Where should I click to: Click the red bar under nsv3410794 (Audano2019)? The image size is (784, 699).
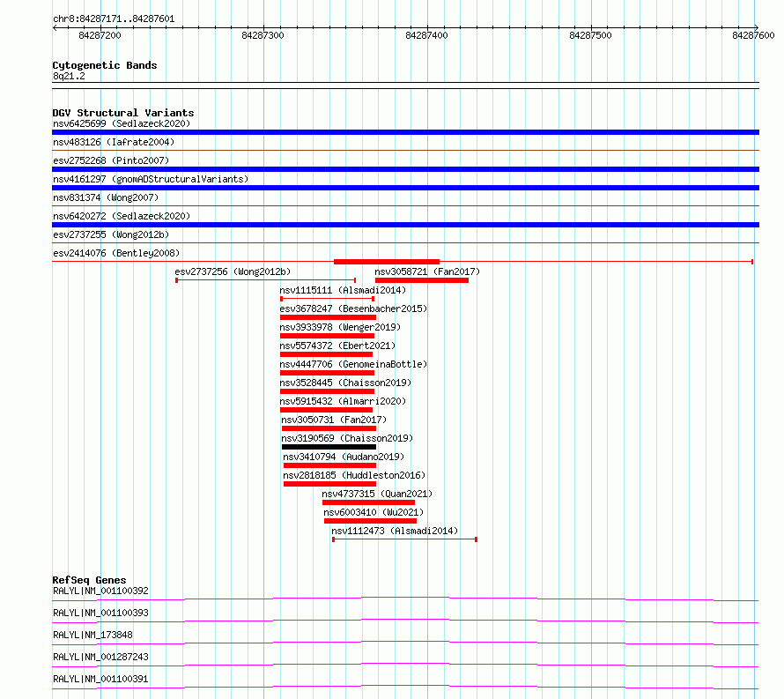pos(330,465)
